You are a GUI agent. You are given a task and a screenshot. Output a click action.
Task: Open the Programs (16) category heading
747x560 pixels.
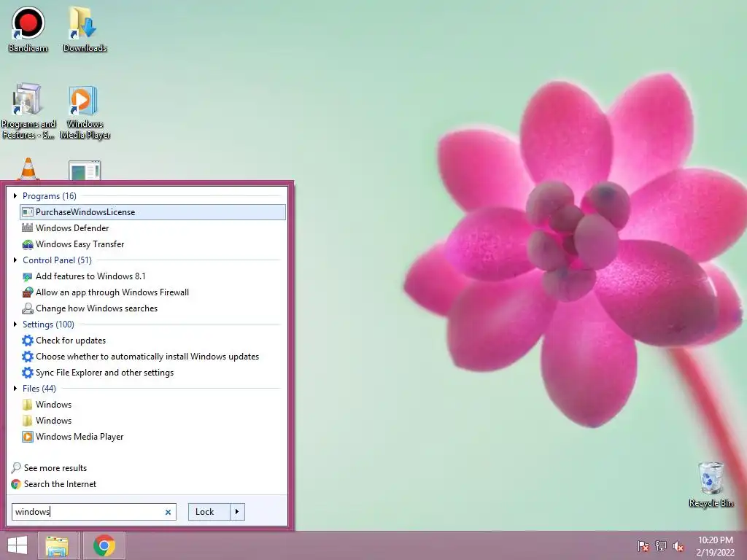49,196
